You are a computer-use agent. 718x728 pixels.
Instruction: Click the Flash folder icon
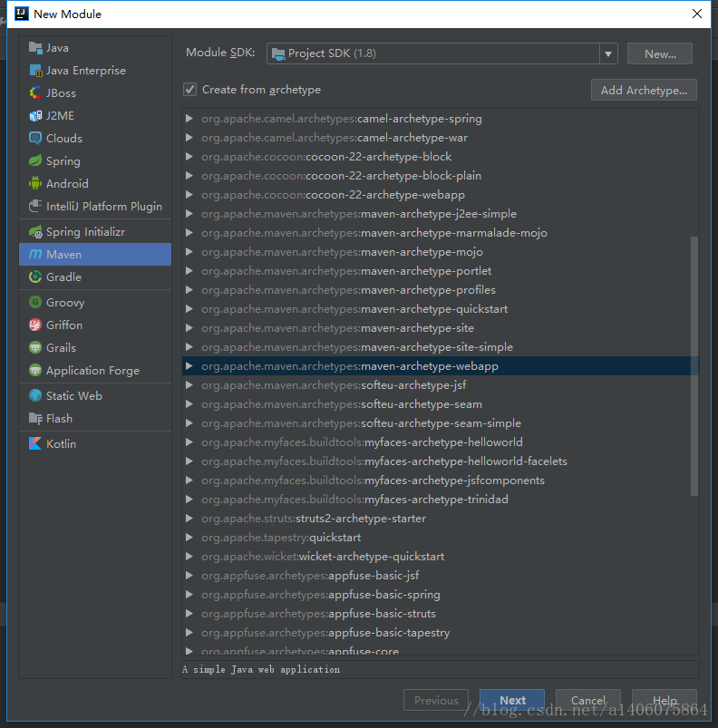[x=35, y=418]
